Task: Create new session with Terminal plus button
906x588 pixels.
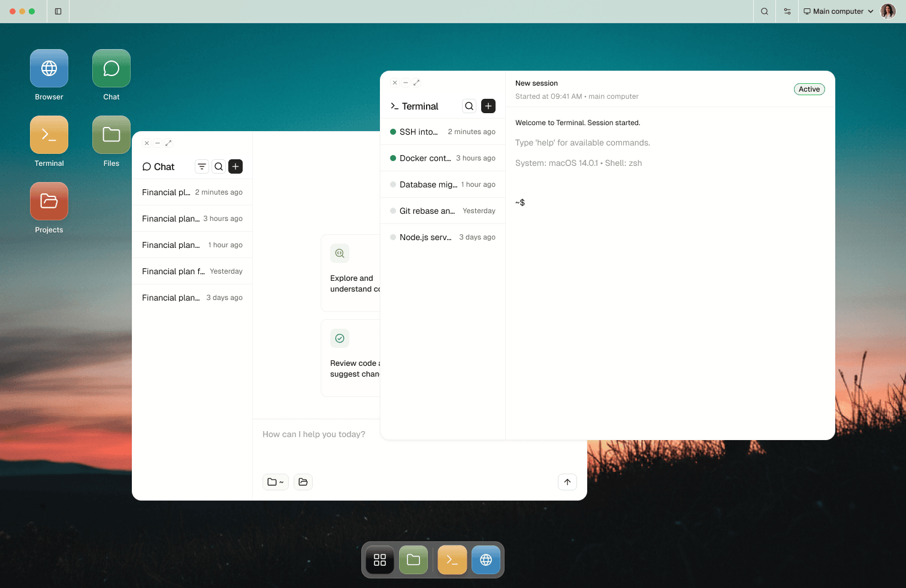Action: point(488,106)
